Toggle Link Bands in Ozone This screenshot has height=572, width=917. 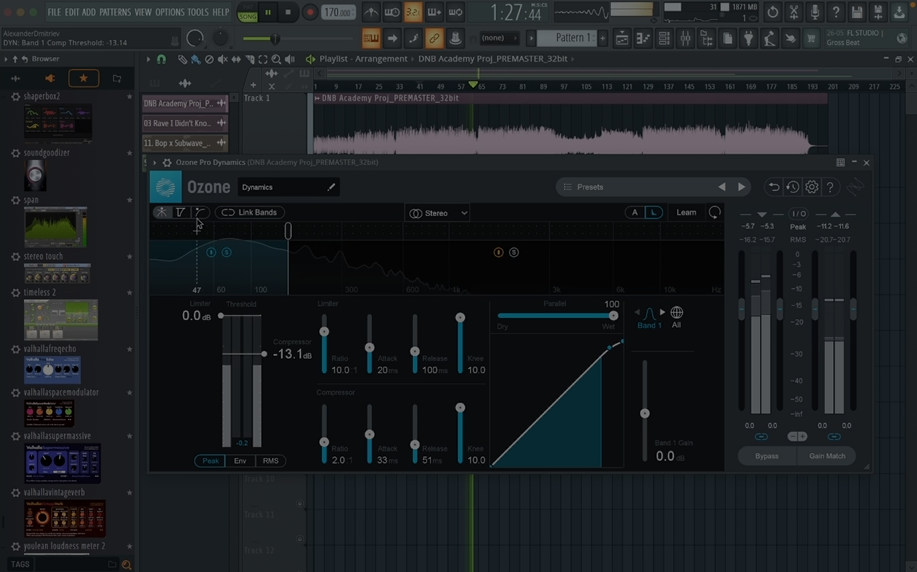(x=250, y=212)
